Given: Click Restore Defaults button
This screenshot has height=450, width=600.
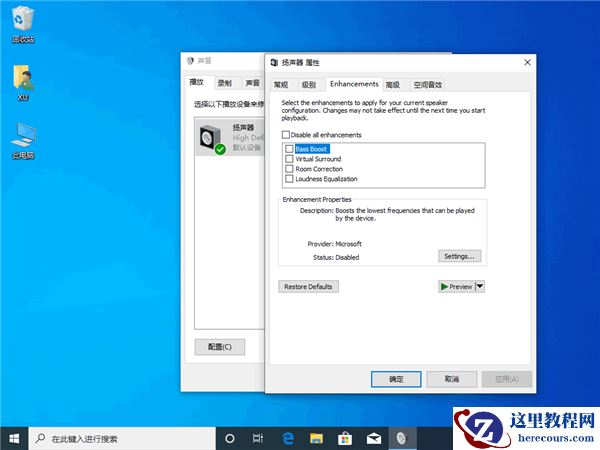Looking at the screenshot, I should [308, 287].
